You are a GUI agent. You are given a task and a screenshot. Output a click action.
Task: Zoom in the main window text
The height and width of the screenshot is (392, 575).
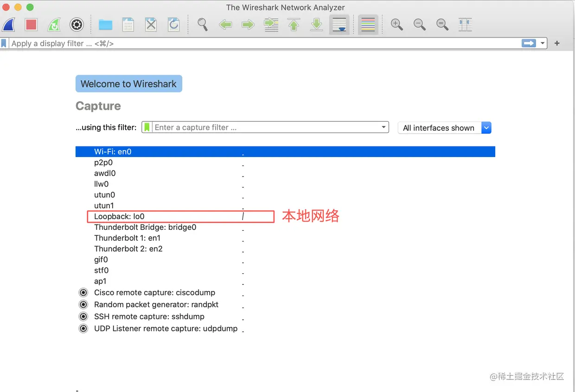click(x=397, y=25)
